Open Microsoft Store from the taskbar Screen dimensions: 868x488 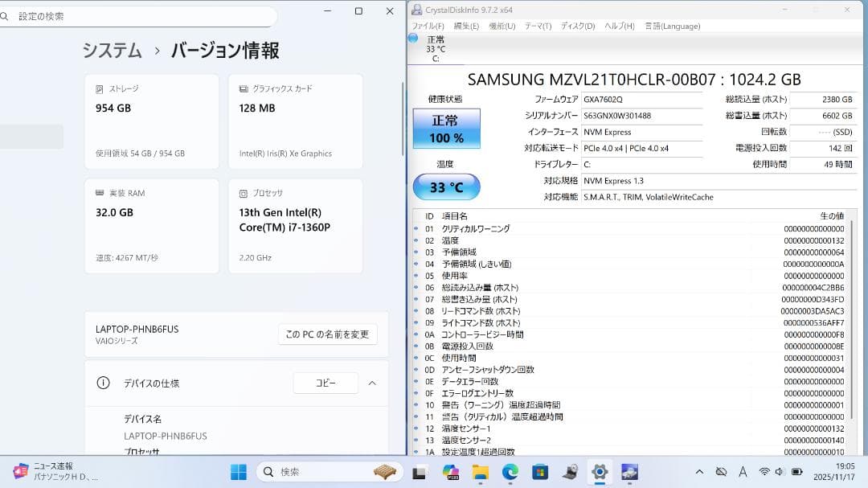click(540, 472)
